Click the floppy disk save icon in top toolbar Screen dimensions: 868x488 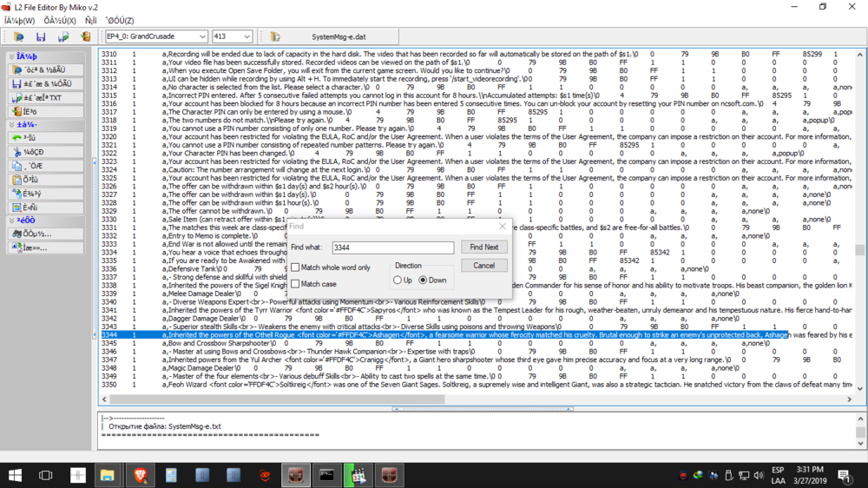(x=41, y=37)
